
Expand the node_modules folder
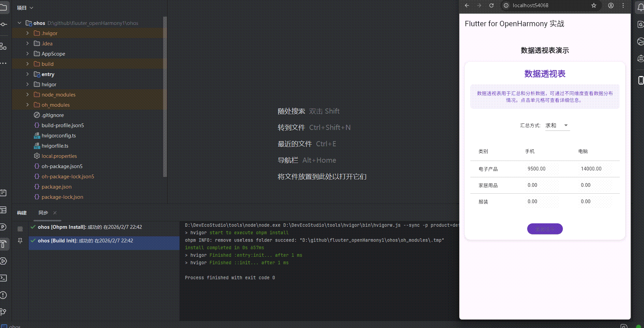coord(28,94)
